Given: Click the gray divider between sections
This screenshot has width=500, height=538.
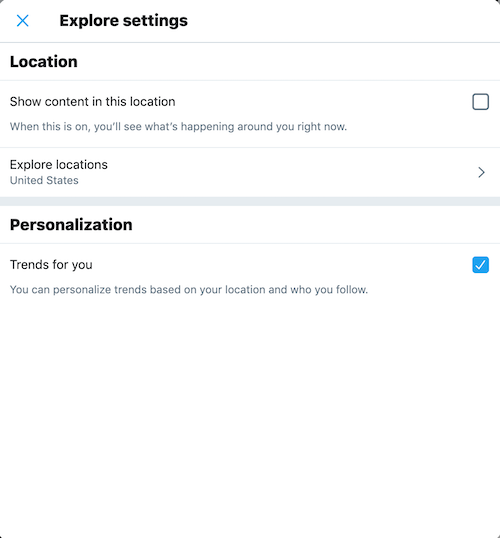Looking at the screenshot, I should pyautogui.click(x=250, y=201).
